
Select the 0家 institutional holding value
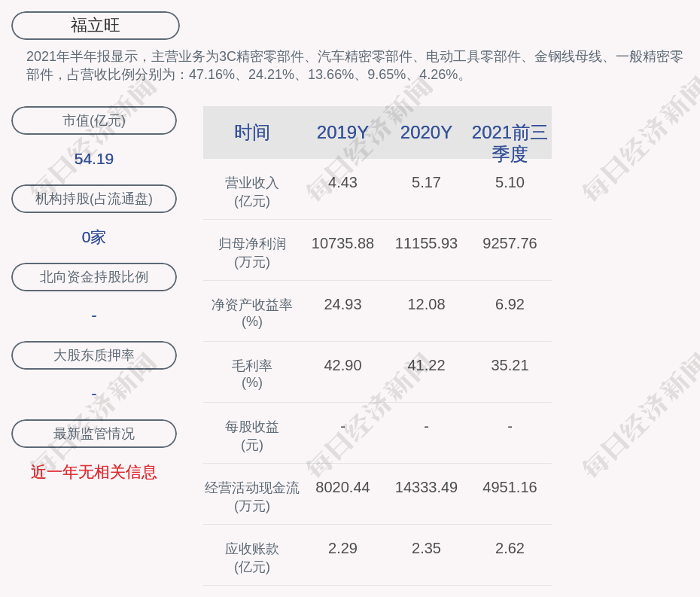pos(94,237)
